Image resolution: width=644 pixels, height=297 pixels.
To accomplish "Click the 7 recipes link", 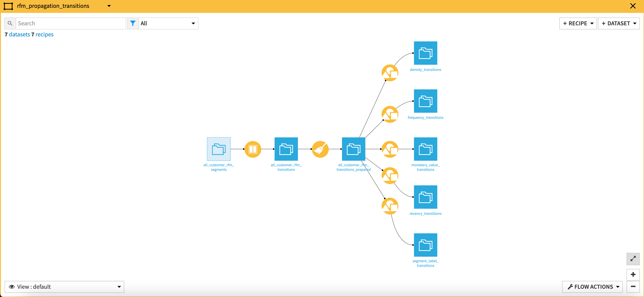I will pyautogui.click(x=44, y=34).
